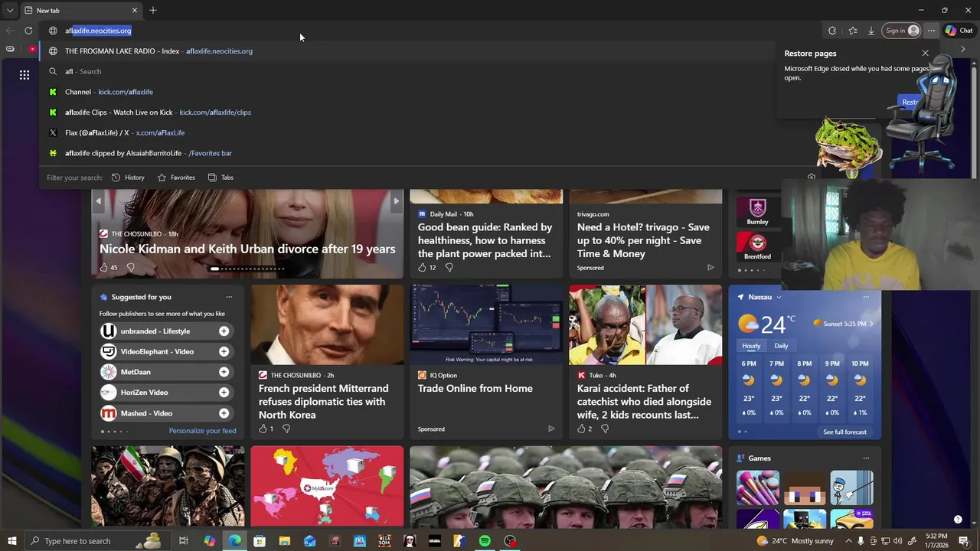Open Sunset 5:35 PM details

click(842, 324)
